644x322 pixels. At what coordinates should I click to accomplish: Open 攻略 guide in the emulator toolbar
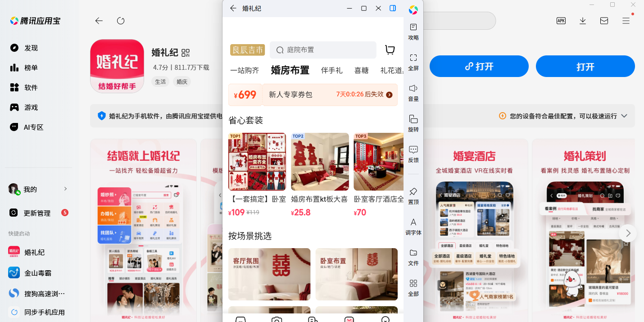[x=413, y=32]
